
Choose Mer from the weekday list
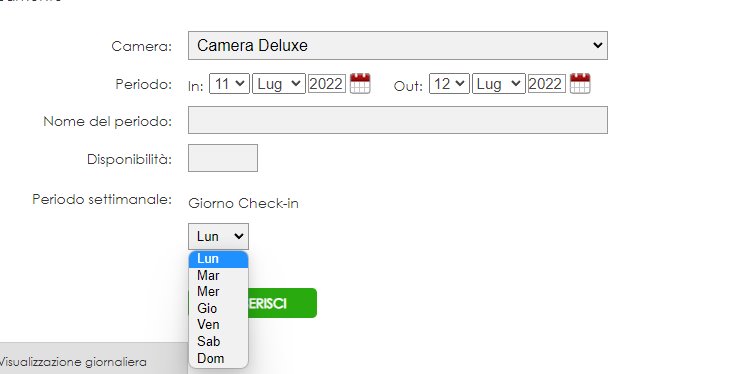tap(218, 292)
